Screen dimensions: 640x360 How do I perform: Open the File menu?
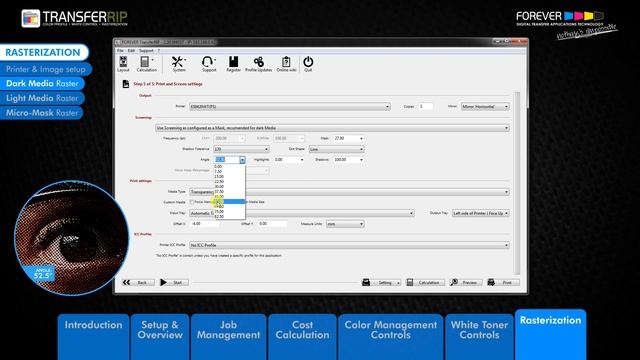click(120, 51)
